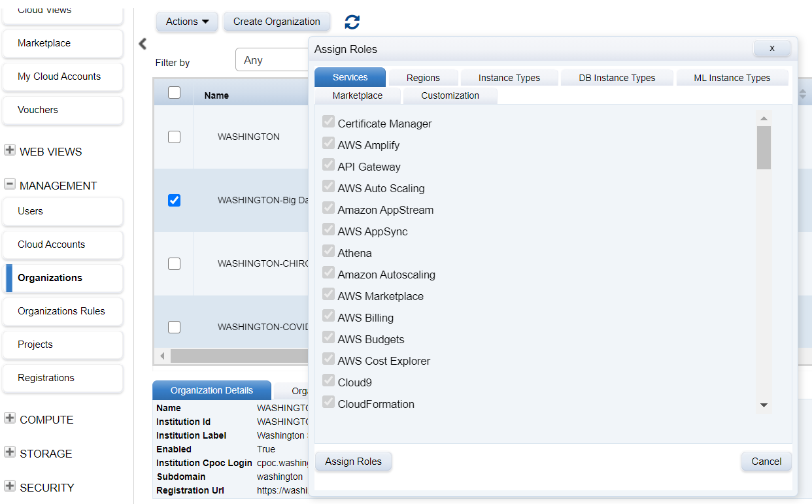
Task: Sort by the Name column header
Action: click(x=216, y=95)
